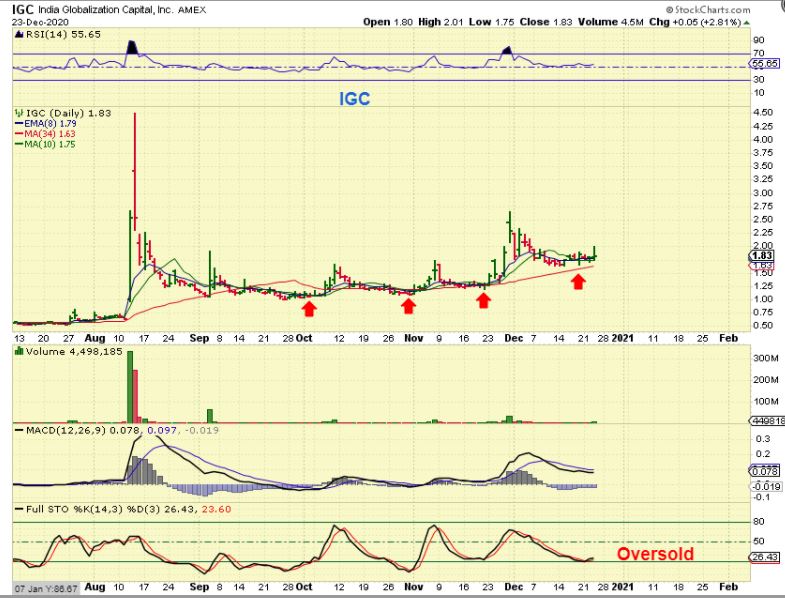Click the Open 1.80 value
This screenshot has height=598, width=785.
[388, 22]
